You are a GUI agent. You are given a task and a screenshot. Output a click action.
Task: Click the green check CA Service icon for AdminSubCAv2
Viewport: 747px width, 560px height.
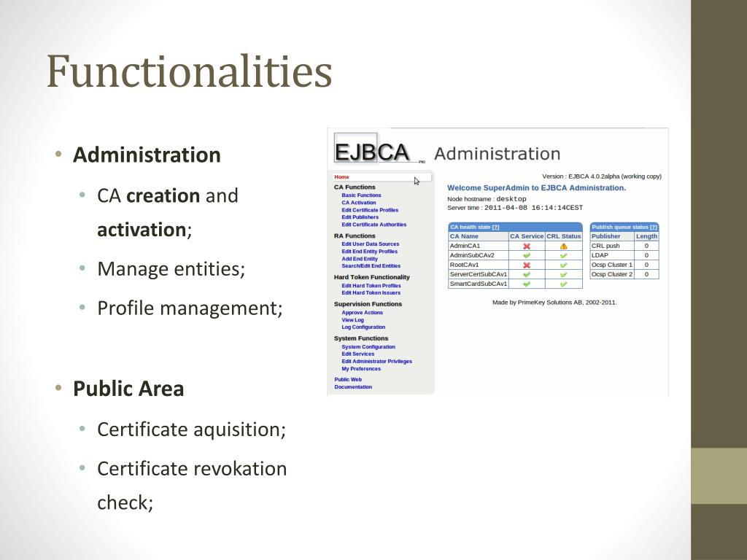pos(527,256)
